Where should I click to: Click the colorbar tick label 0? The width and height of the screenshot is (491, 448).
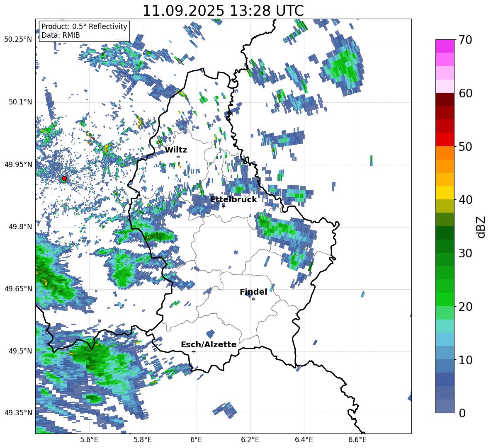[x=462, y=413]
